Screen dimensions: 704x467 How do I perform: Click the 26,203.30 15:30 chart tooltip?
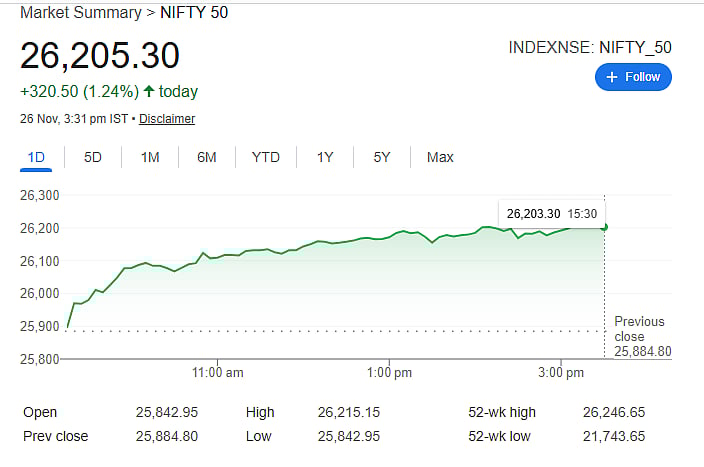click(551, 213)
